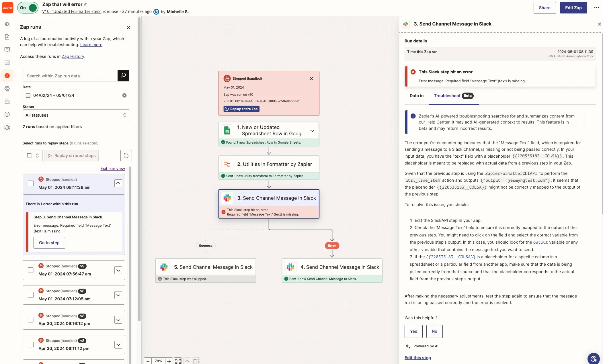This screenshot has height=364, width=603.
Task: Select the Zap Runs clock sidebar icon
Action: click(7, 75)
